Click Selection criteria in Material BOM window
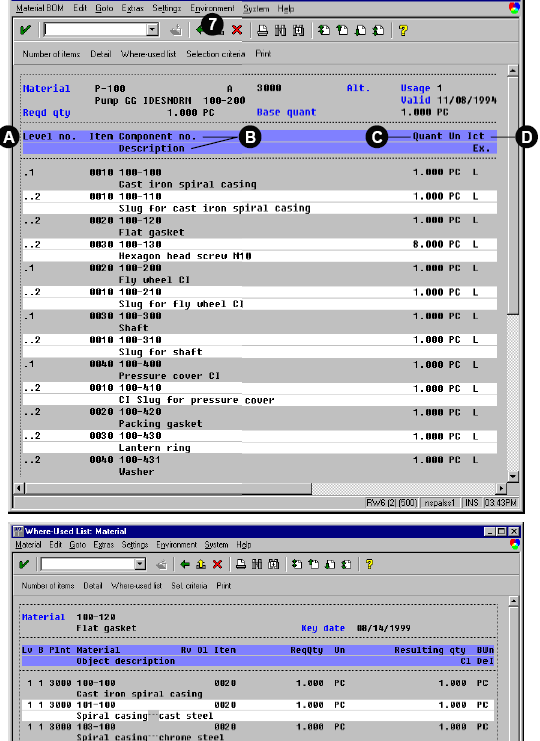540x741 pixels. click(215, 54)
